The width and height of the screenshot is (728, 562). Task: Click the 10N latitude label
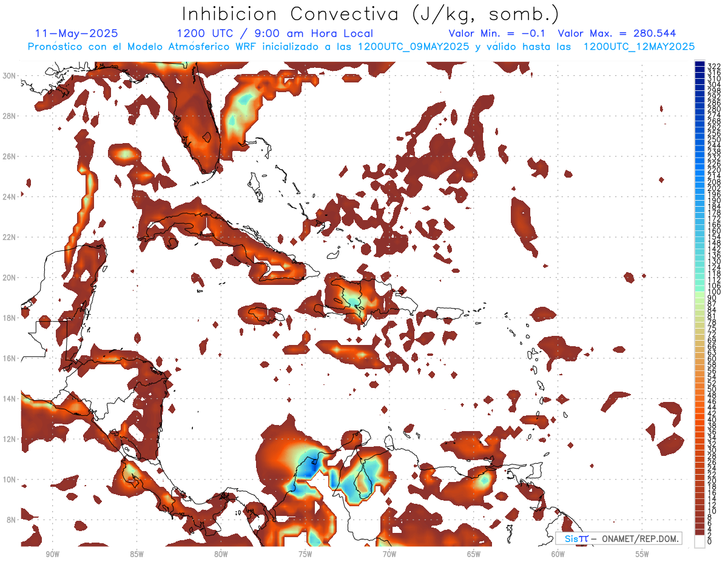[10, 479]
